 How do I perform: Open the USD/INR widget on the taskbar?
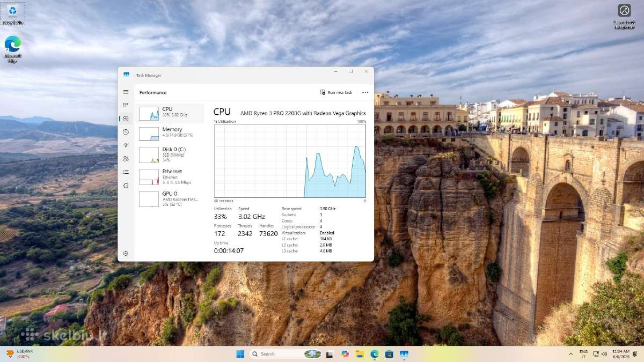click(18, 354)
